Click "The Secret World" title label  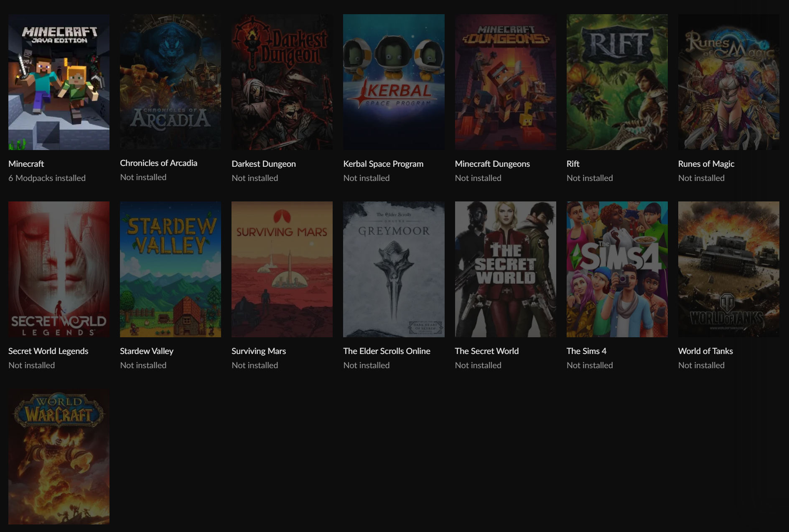(x=487, y=351)
